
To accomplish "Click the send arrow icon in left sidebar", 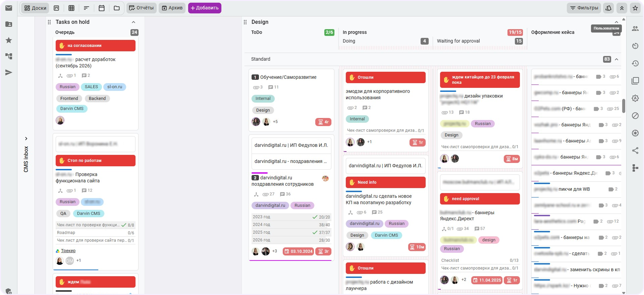I will click(x=9, y=72).
